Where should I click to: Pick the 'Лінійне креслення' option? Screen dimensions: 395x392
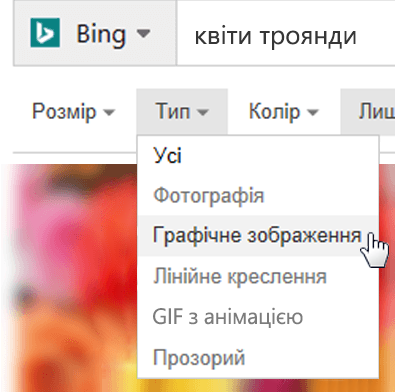258,276
